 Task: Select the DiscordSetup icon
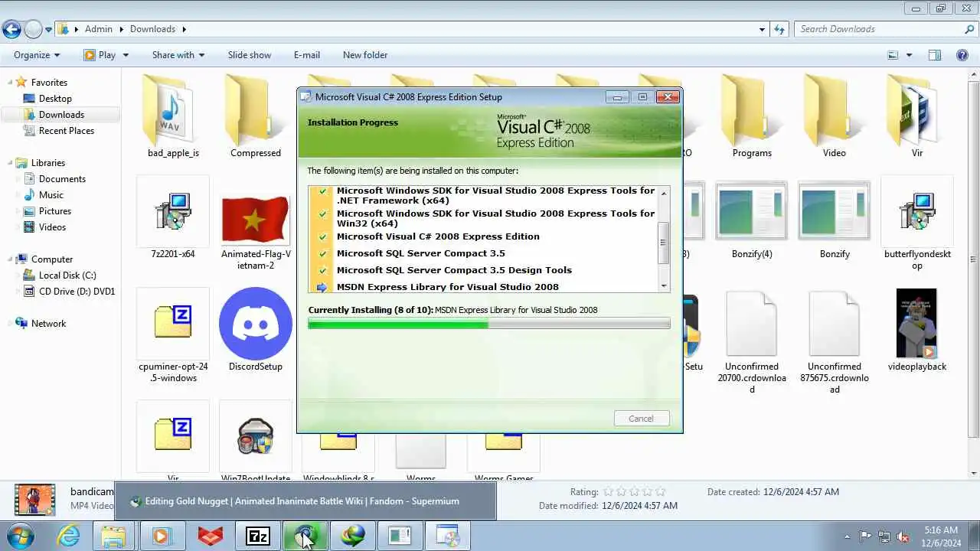(256, 324)
